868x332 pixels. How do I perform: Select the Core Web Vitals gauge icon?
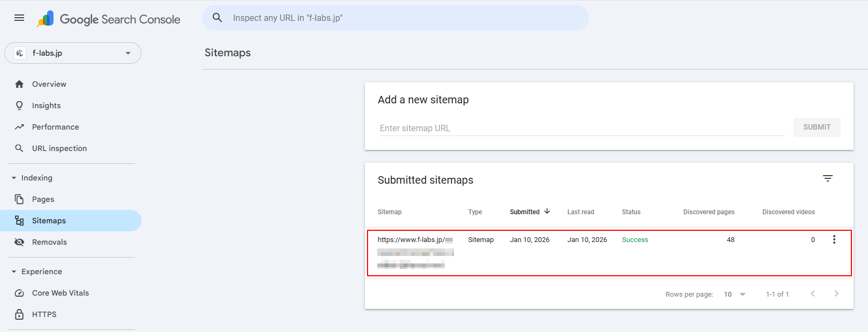coord(19,293)
